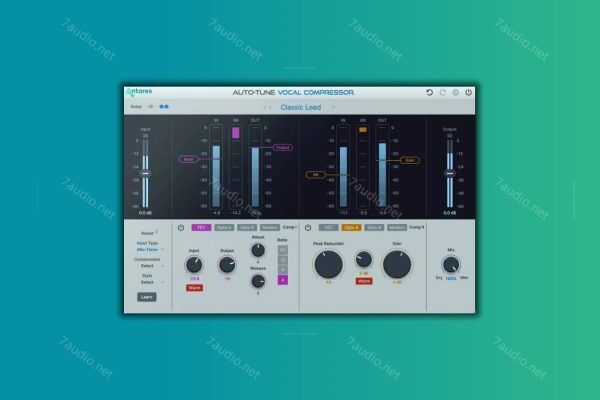Screen dimensions: 600x400
Task: Select the FET mode for Comp II
Action: [328, 228]
